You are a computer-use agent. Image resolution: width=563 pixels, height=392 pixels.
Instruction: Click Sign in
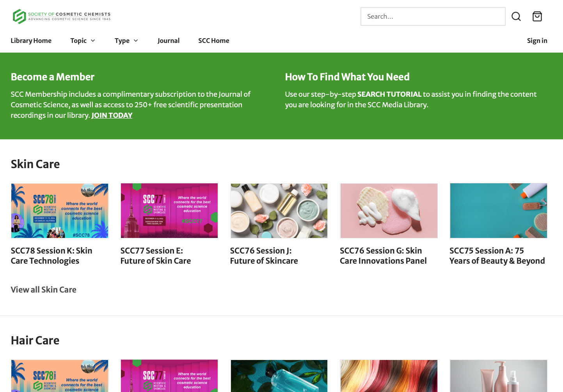537,41
